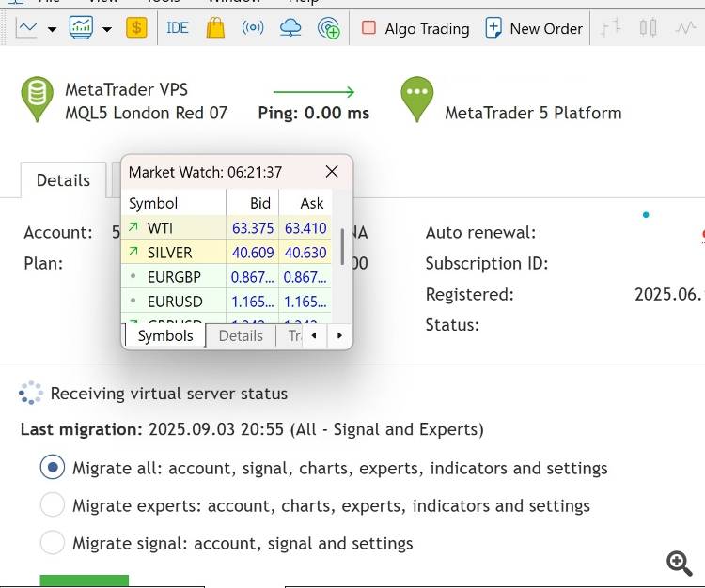The image size is (705, 588).
Task: Click the Ask column header
Action: 305,203
